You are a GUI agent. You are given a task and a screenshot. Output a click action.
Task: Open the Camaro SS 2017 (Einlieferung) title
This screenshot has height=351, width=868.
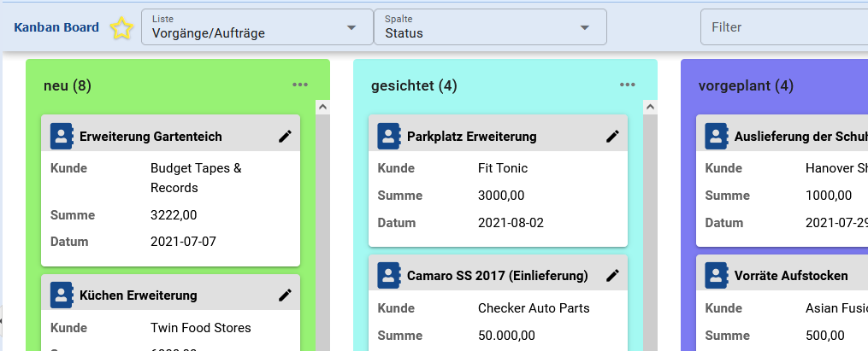tap(498, 276)
